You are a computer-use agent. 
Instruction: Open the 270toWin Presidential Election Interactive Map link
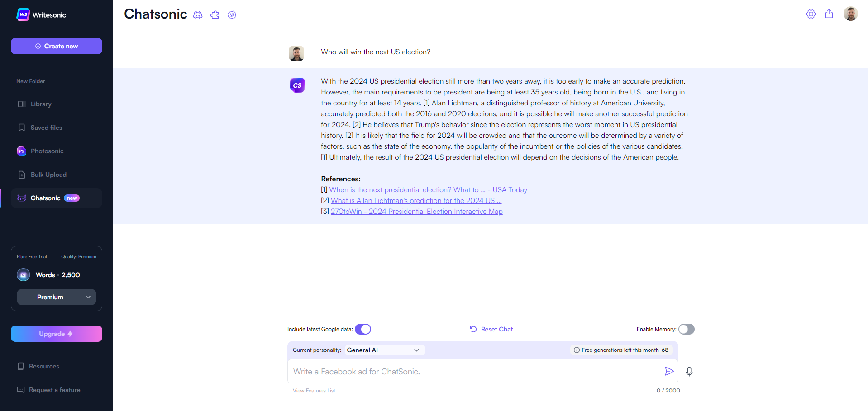tap(417, 212)
